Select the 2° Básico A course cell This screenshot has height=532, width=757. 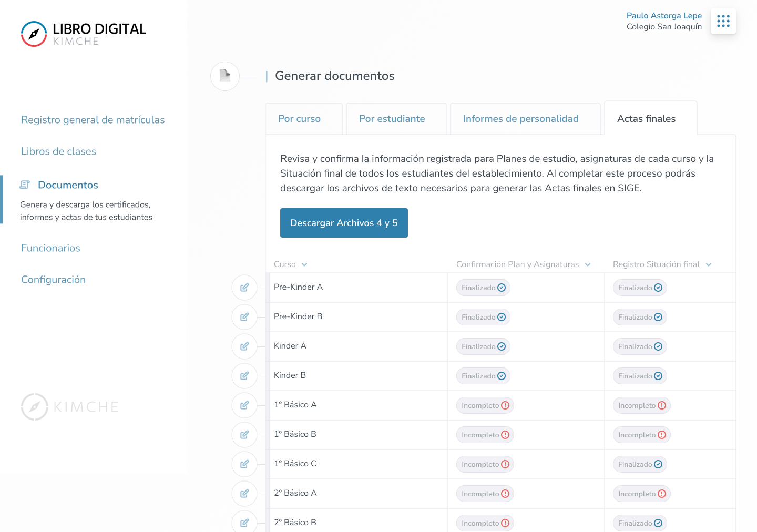pos(359,494)
